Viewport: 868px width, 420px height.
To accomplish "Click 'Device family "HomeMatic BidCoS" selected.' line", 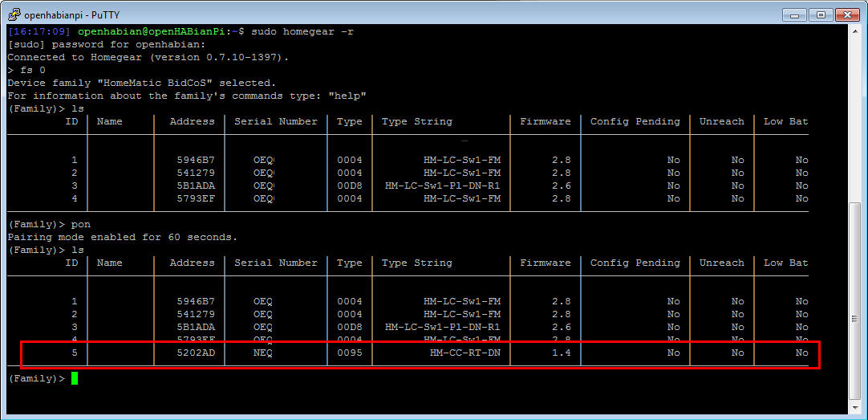I will [142, 83].
